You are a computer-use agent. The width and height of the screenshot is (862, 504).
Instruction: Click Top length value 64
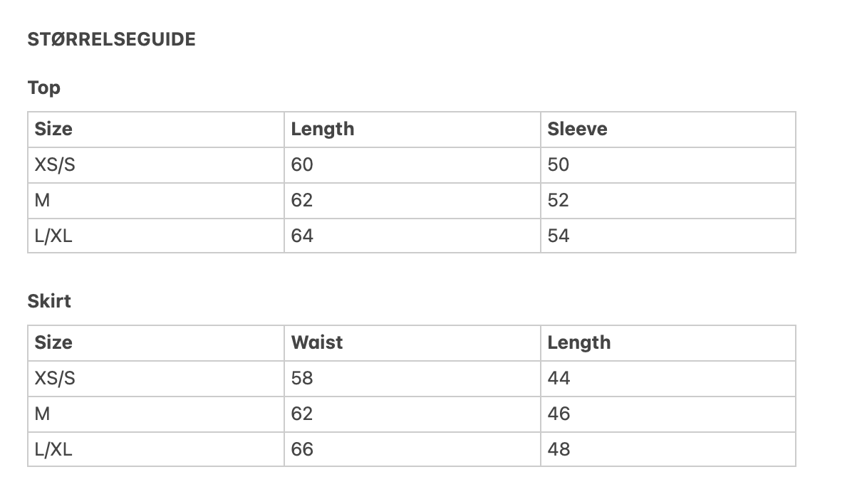[x=302, y=236]
